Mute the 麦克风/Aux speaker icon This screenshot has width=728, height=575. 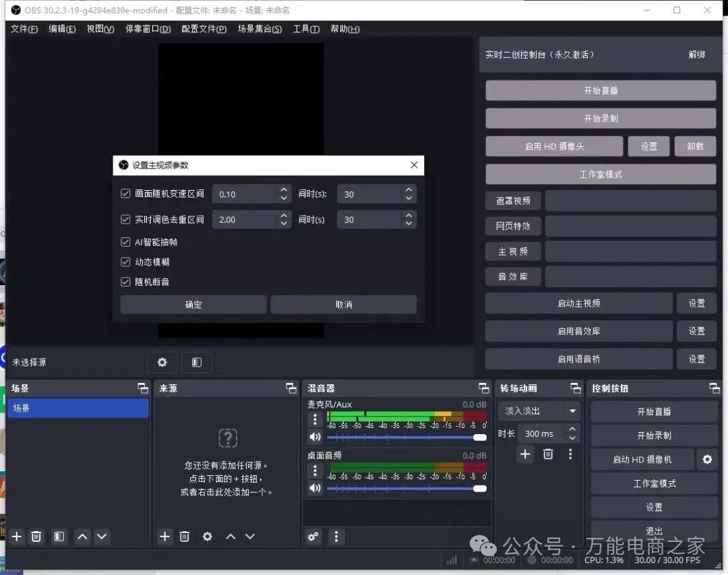(x=315, y=437)
